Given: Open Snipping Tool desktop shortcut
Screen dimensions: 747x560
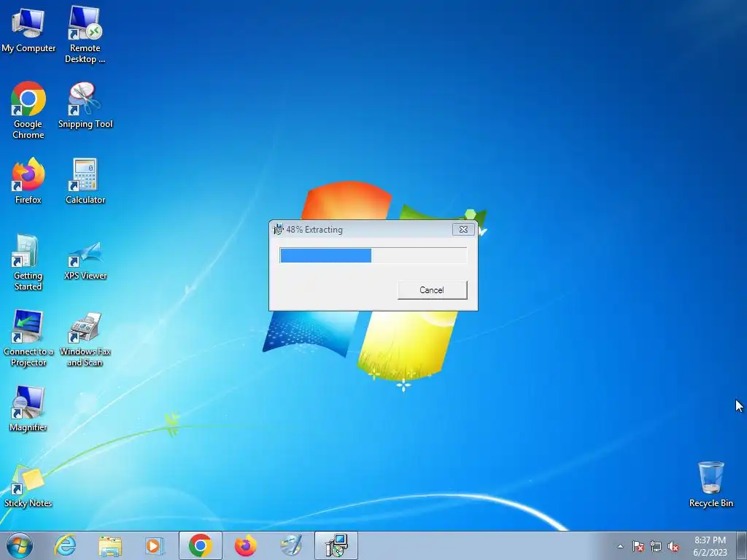Looking at the screenshot, I should (85, 105).
